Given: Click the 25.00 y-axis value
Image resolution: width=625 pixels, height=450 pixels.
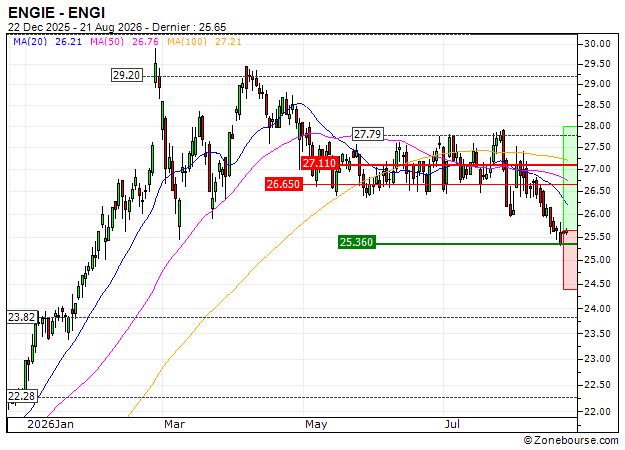Looking at the screenshot, I should click(x=597, y=260).
